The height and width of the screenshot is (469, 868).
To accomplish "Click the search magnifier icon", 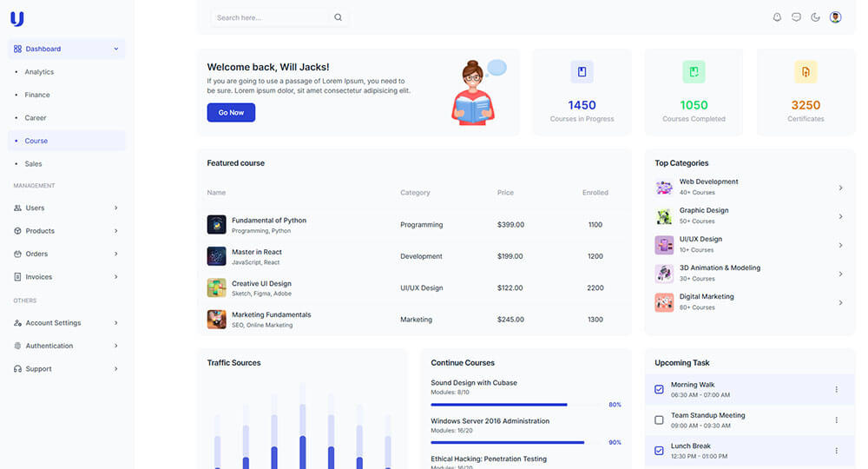I will coord(338,17).
